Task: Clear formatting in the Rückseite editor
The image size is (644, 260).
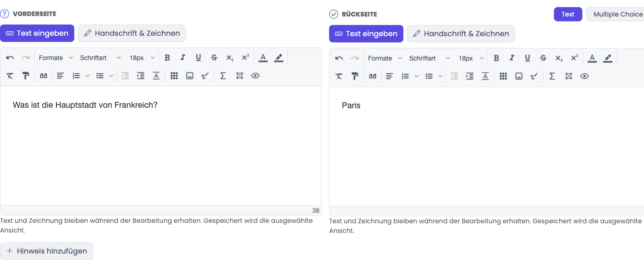Action: click(x=339, y=76)
